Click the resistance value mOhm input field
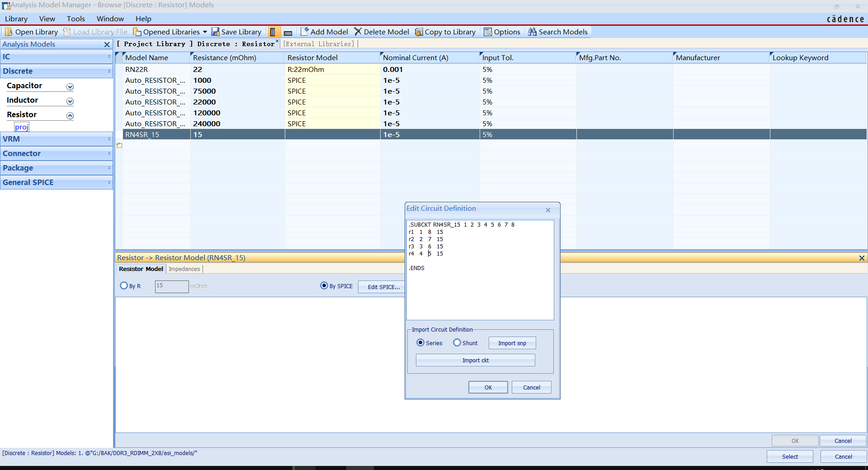868x470 pixels. pyautogui.click(x=171, y=286)
